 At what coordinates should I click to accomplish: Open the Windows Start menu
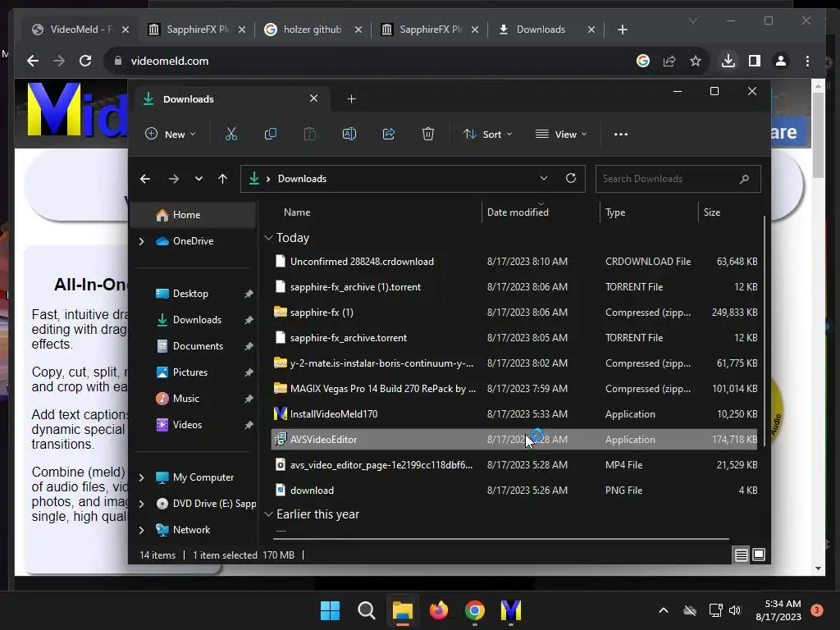pos(330,610)
